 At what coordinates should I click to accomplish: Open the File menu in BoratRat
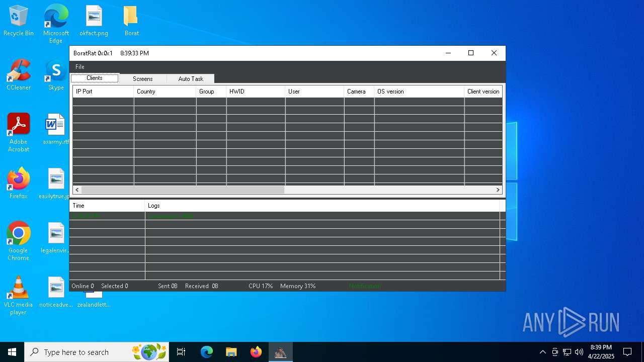pos(80,67)
